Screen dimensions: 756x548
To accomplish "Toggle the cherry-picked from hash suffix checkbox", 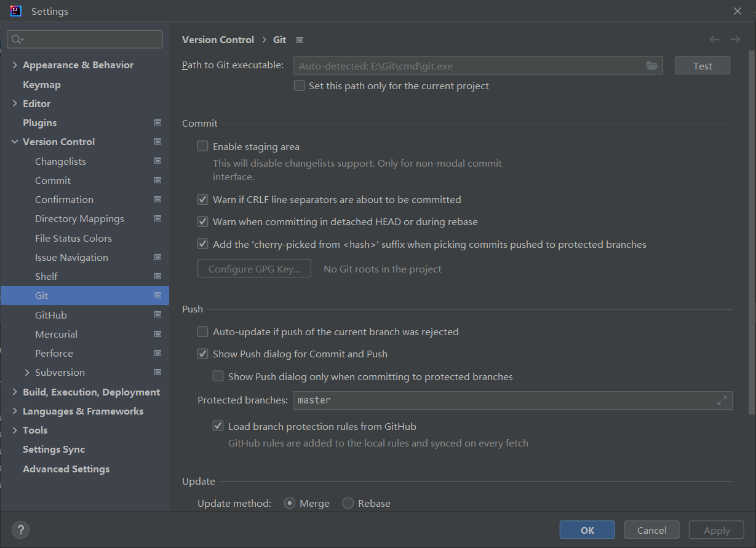I will pos(202,244).
